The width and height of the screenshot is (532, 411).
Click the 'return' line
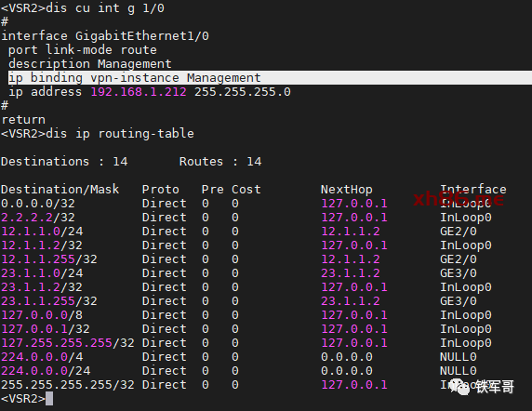point(23,120)
